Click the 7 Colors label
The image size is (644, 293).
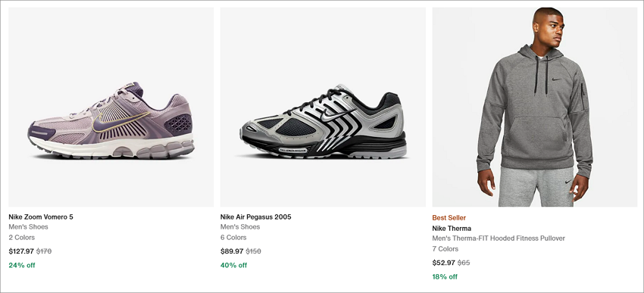pos(445,248)
